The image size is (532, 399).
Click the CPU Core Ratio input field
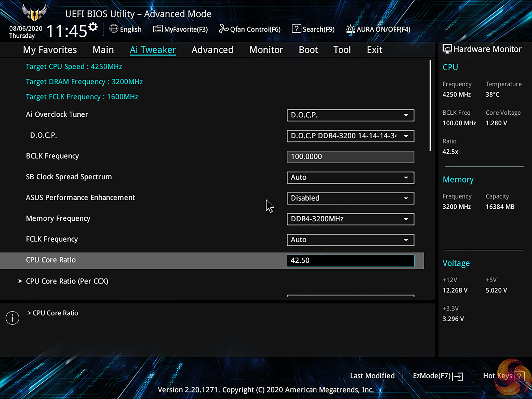[350, 260]
